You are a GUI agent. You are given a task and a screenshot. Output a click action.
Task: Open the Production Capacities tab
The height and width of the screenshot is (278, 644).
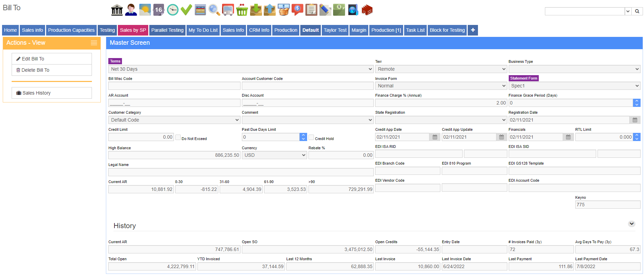[x=71, y=30]
